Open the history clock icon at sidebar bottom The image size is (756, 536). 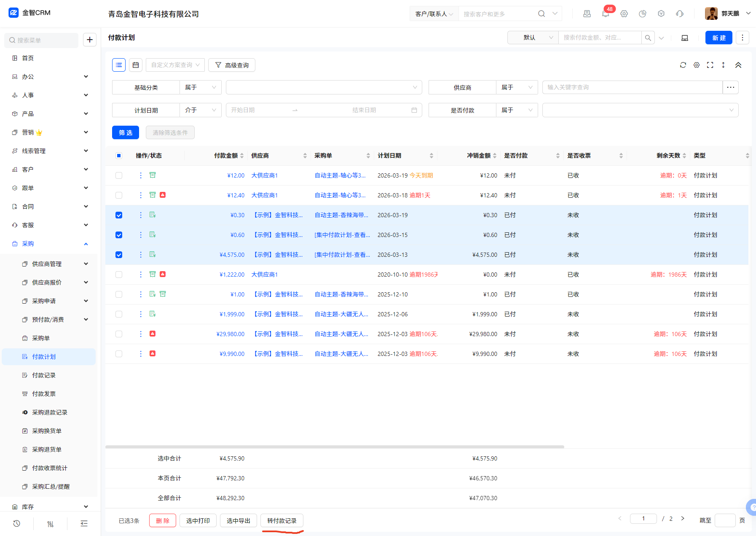17,523
